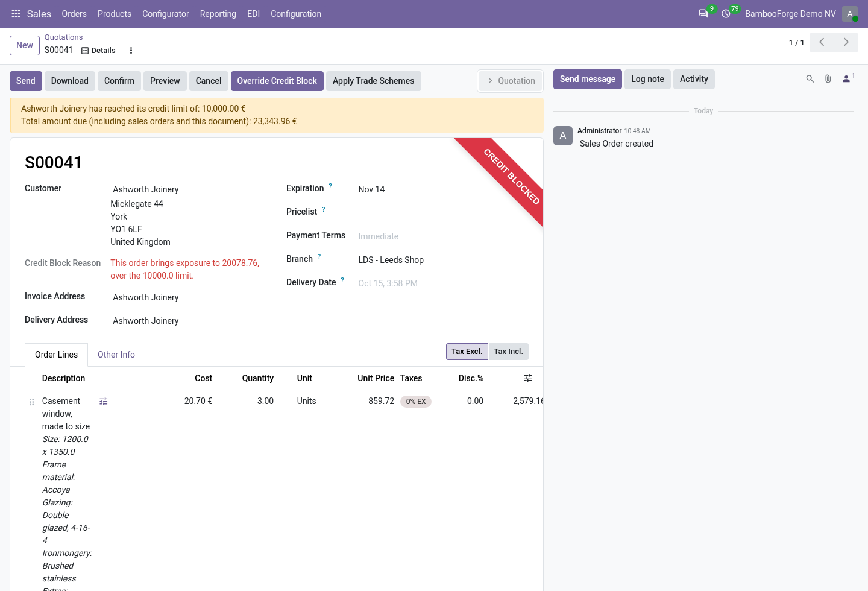Search messages in chatter
Viewport: 868px width, 591px height.
pos(810,79)
